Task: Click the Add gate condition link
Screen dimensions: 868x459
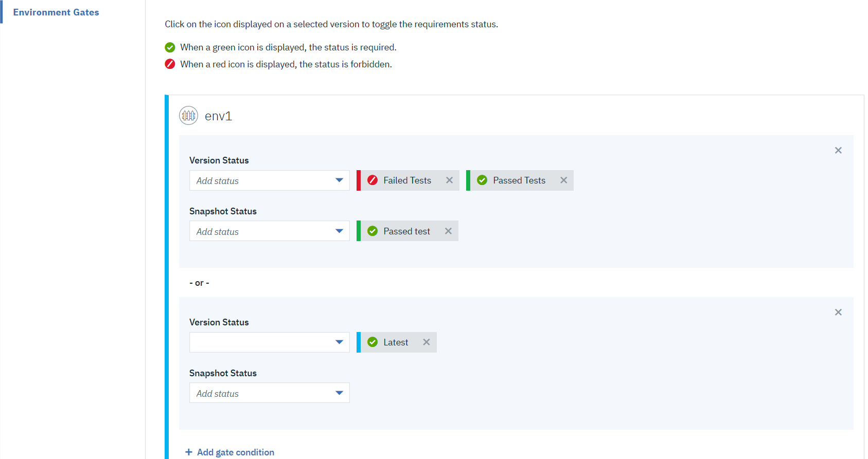Action: coord(236,452)
